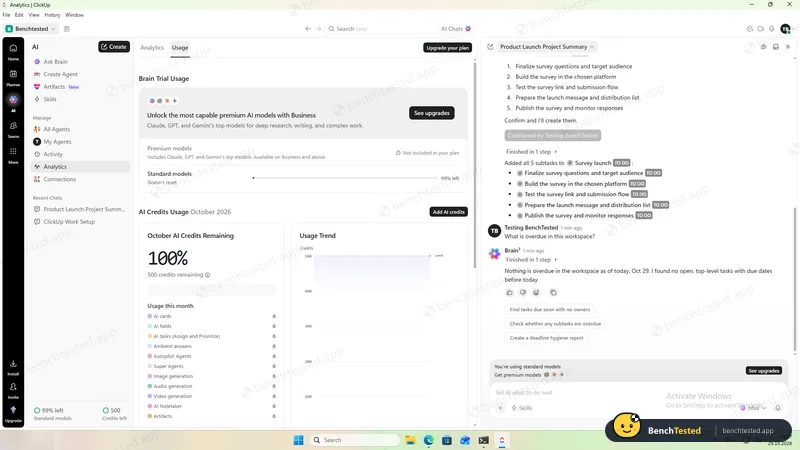Click the credits remaining progress bar
Image resolution: width=800 pixels, height=450 pixels.
[x=212, y=290]
